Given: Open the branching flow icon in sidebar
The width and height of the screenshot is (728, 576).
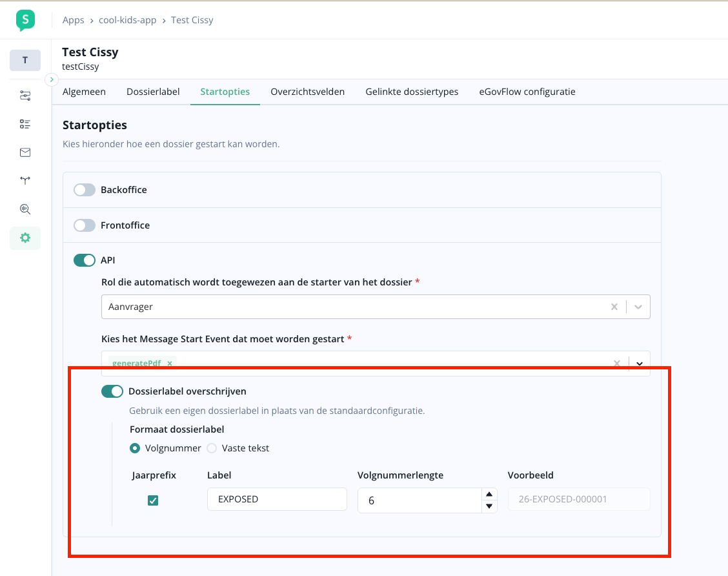Looking at the screenshot, I should tap(25, 181).
